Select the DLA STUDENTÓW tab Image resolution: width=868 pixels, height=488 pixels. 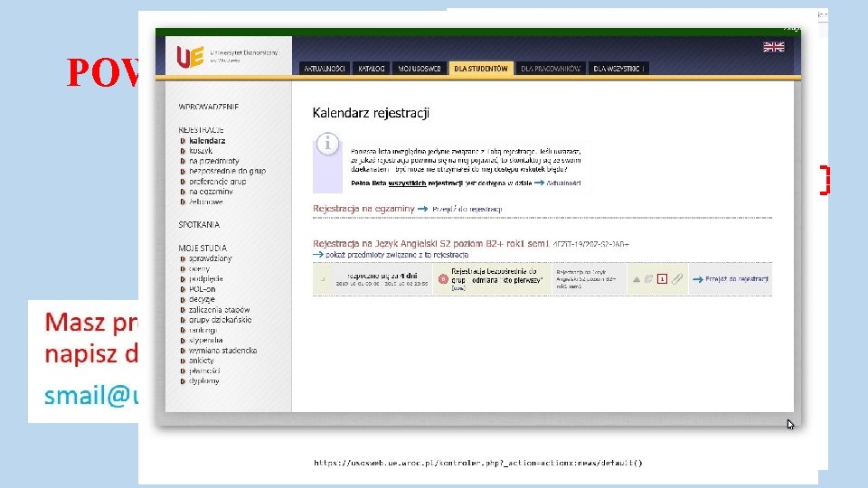481,69
